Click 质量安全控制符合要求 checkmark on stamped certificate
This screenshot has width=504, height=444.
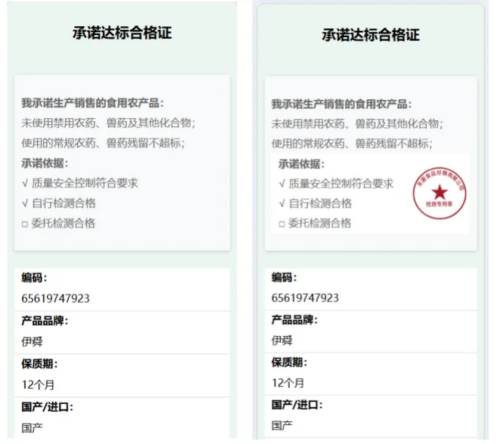pos(282,184)
